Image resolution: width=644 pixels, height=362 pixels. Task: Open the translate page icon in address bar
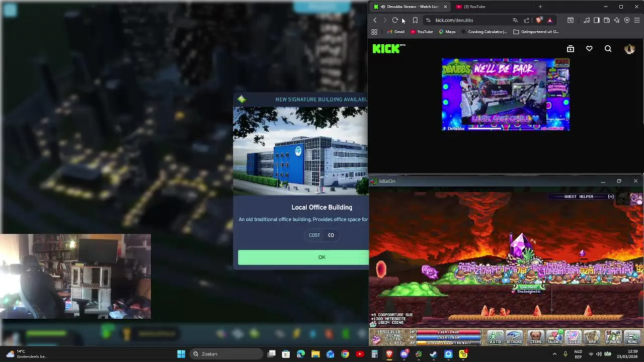[515, 20]
